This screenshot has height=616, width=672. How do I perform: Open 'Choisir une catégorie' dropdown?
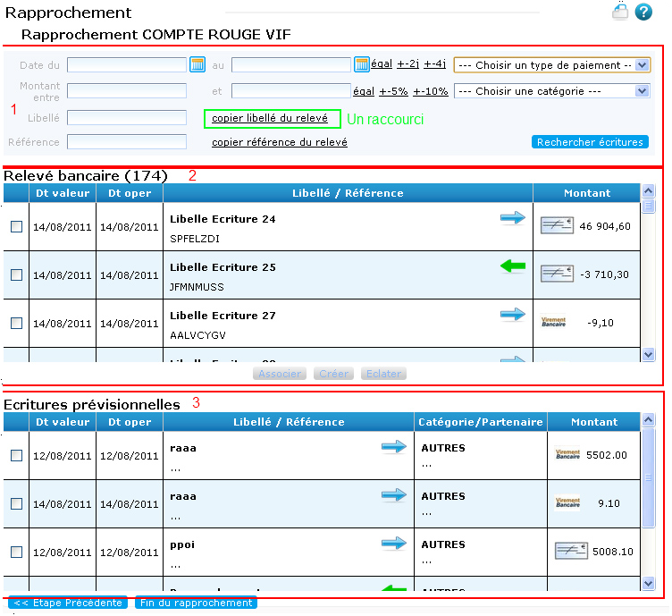point(552,91)
